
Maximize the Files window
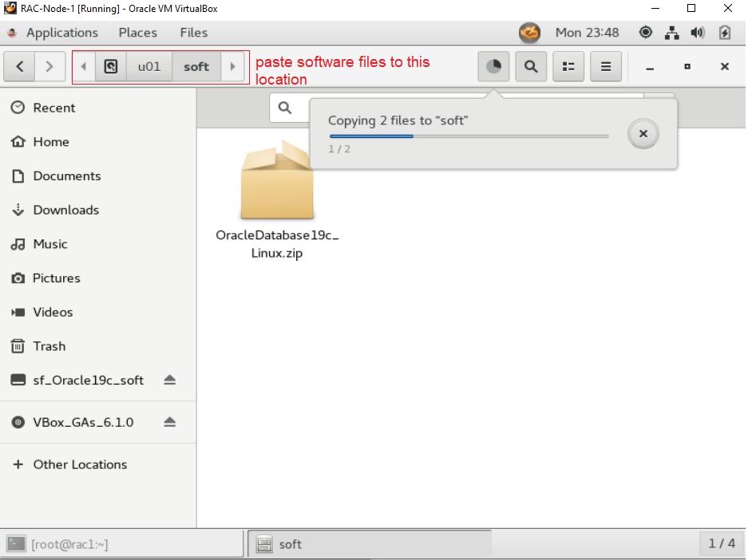pos(687,67)
